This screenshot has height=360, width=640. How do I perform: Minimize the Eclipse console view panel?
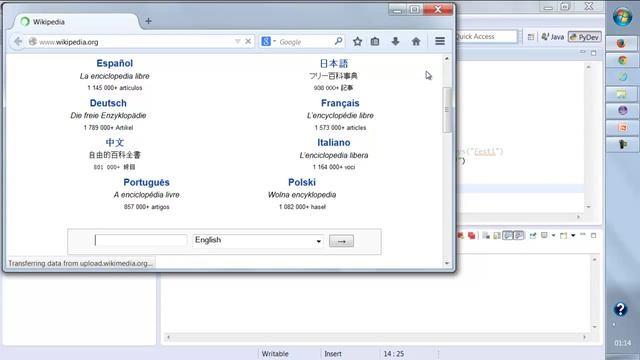click(x=583, y=235)
